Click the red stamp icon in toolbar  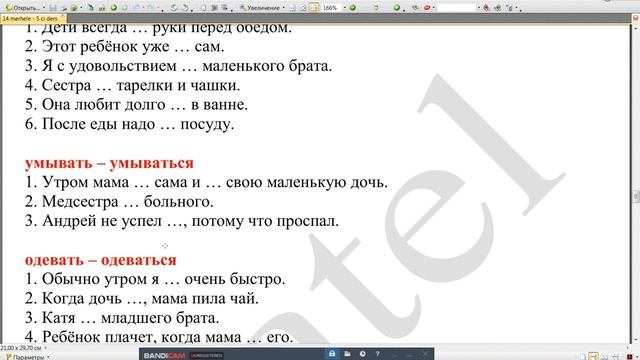pos(427,8)
